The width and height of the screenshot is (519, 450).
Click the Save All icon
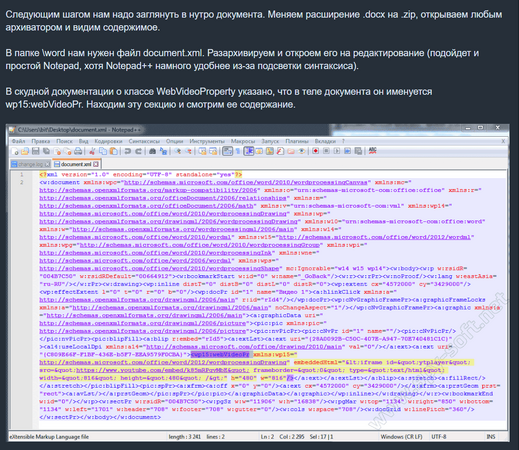pos(46,151)
